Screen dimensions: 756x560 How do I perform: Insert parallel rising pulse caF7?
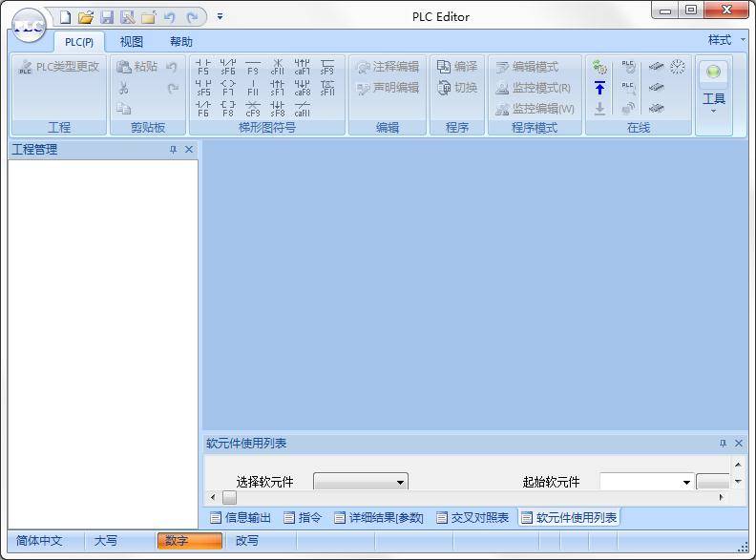click(303, 67)
